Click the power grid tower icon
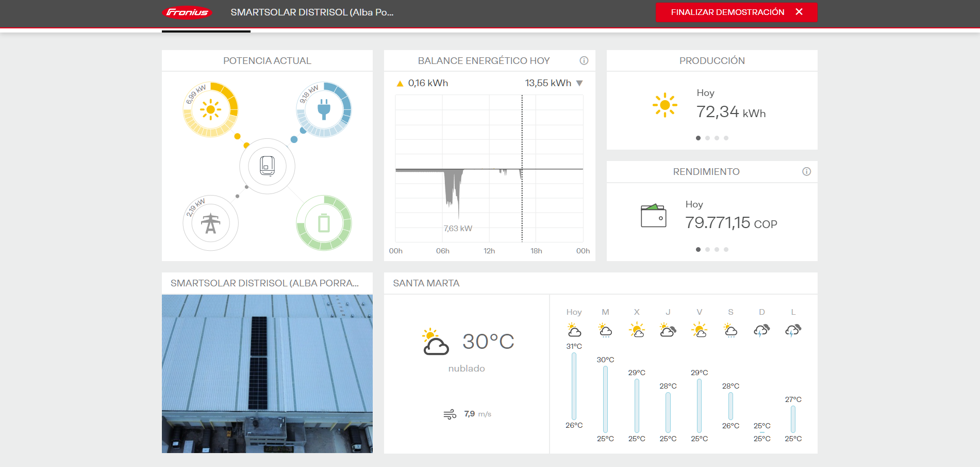 210,223
